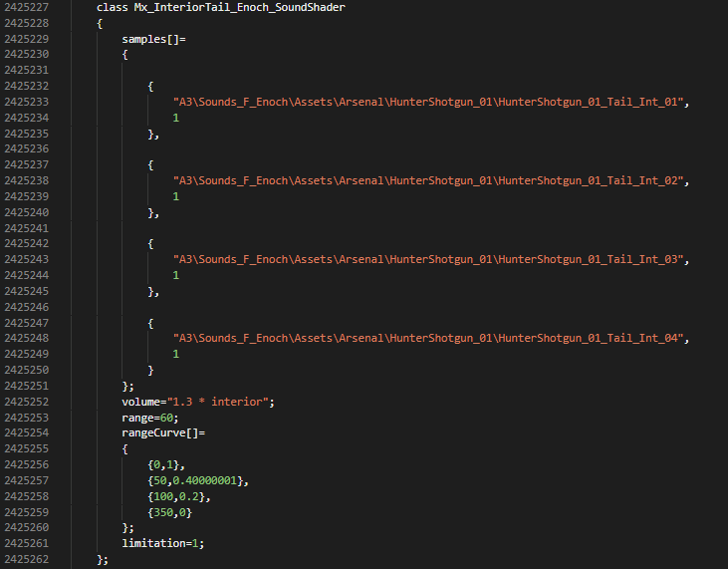
Task: Select line number 2425261
Action: (27, 543)
